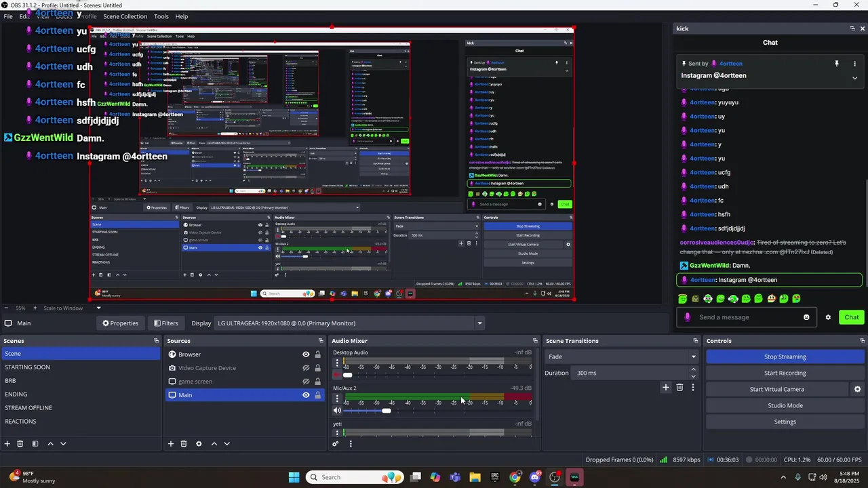Expand the pinned chat message chevron
Image resolution: width=868 pixels, height=488 pixels.
[x=854, y=78]
